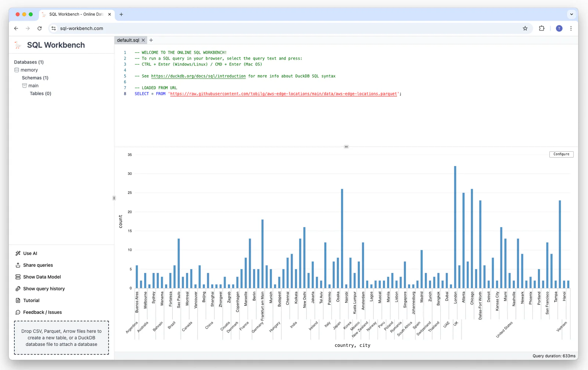Click the Feedback speech bubble icon
The width and height of the screenshot is (588, 370).
[18, 312]
